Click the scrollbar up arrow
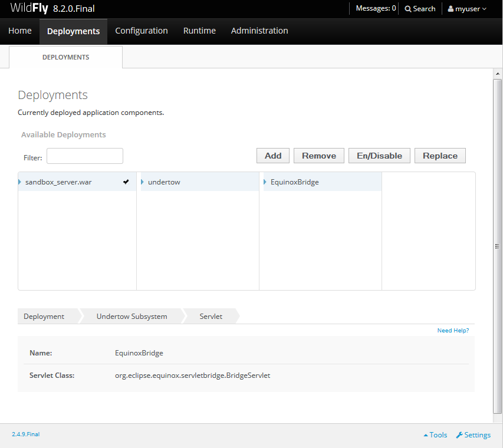 (x=498, y=74)
